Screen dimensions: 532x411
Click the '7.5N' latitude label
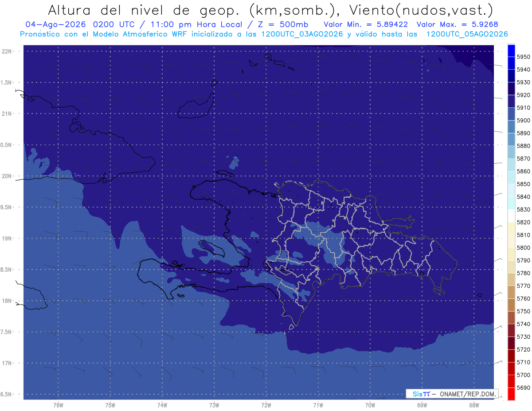pos(7,332)
